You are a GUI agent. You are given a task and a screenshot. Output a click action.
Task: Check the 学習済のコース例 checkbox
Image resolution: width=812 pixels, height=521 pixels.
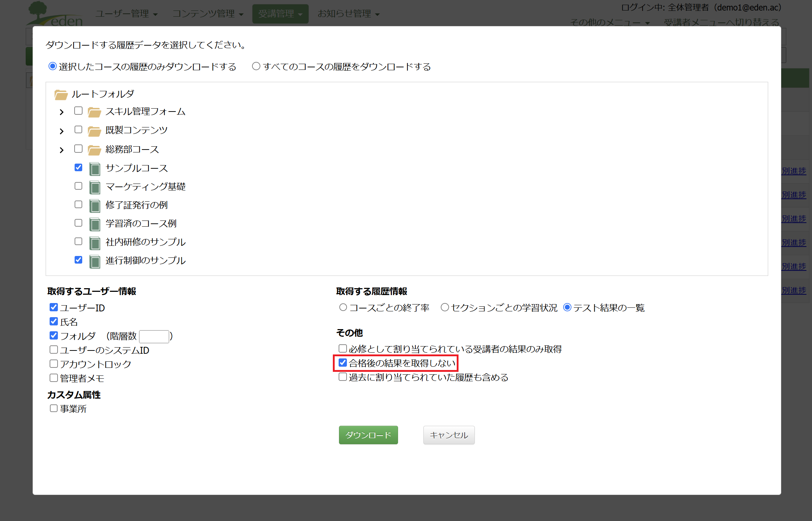point(78,223)
